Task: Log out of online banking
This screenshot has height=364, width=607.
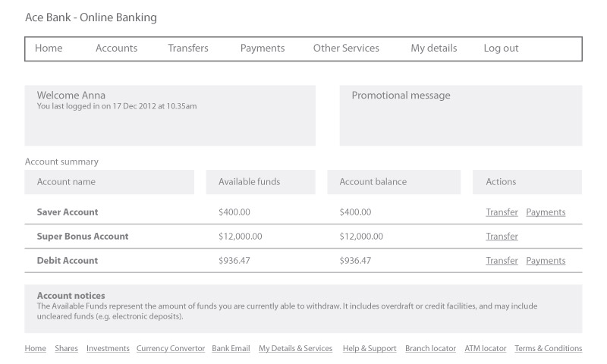Action: [x=501, y=49]
